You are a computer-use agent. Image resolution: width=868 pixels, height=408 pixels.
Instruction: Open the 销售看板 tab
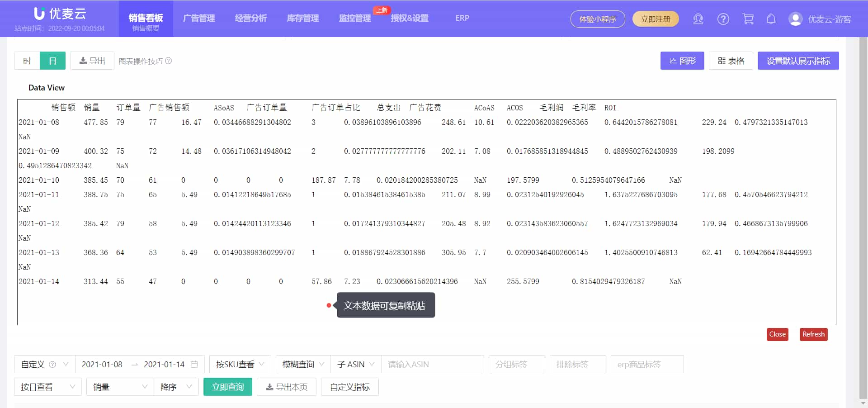(146, 19)
